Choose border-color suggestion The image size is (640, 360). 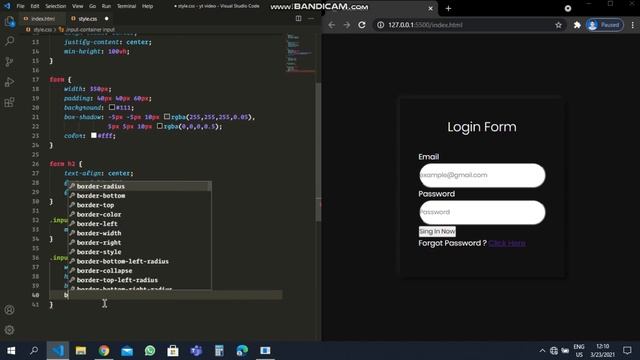click(139, 214)
